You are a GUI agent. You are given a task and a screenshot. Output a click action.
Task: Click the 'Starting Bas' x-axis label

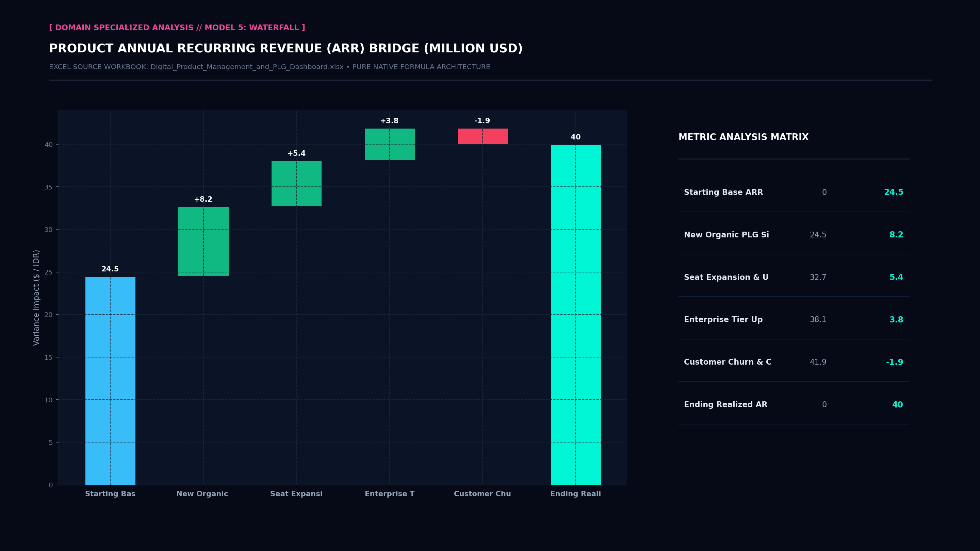tap(110, 494)
